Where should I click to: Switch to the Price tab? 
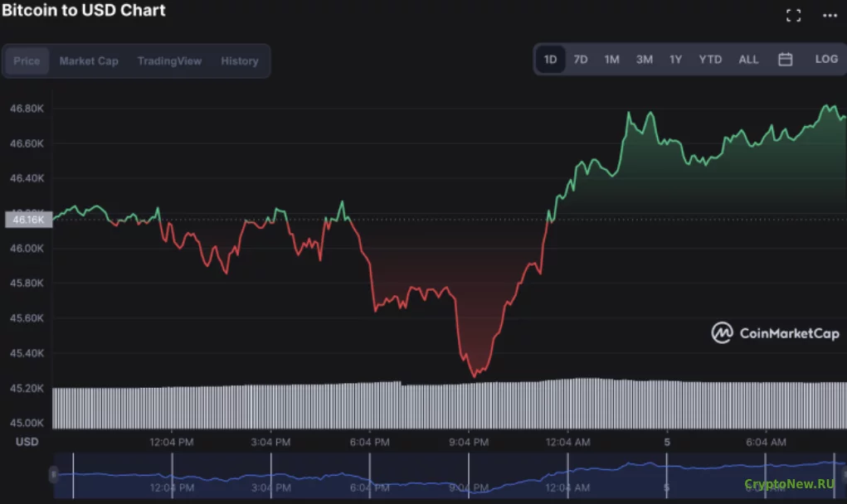click(x=27, y=61)
